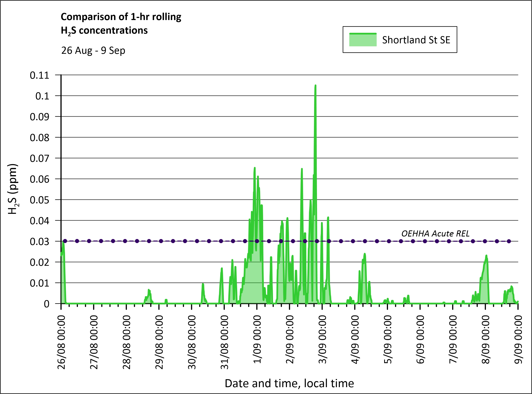
Task: Click the 0.03 y-axis tick label
Action: pos(39,242)
